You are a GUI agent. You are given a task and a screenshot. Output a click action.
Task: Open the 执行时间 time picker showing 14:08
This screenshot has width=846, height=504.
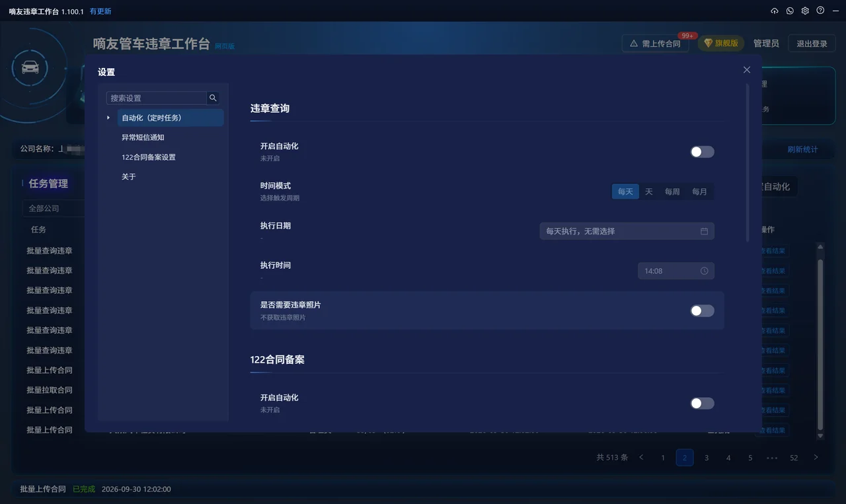click(x=675, y=271)
